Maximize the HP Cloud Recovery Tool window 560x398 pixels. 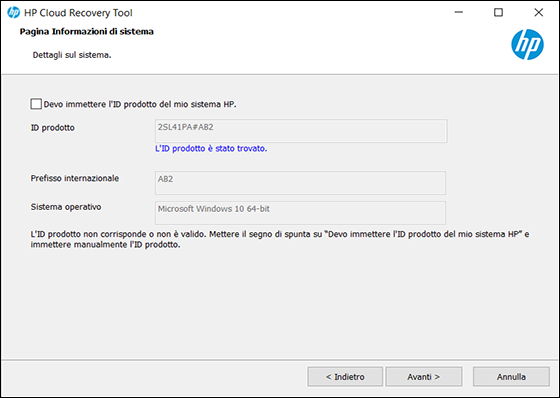click(498, 13)
